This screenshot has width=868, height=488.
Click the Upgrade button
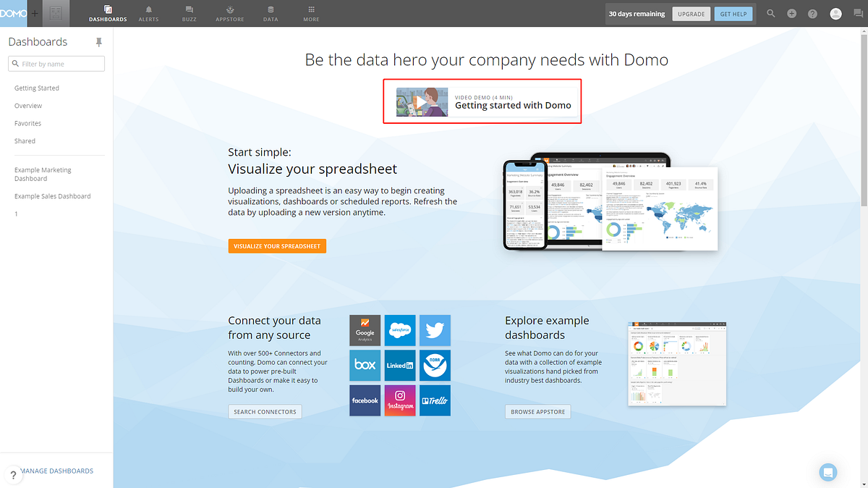coord(691,13)
